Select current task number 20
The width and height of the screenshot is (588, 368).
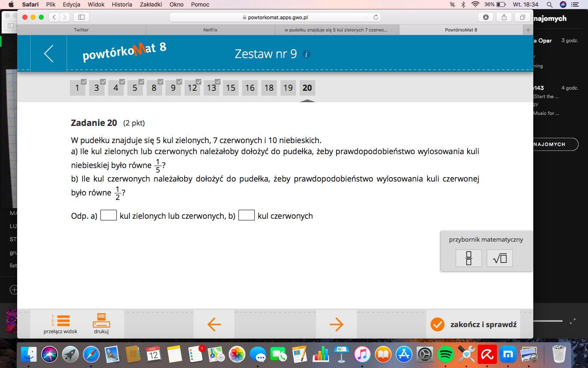pyautogui.click(x=307, y=88)
